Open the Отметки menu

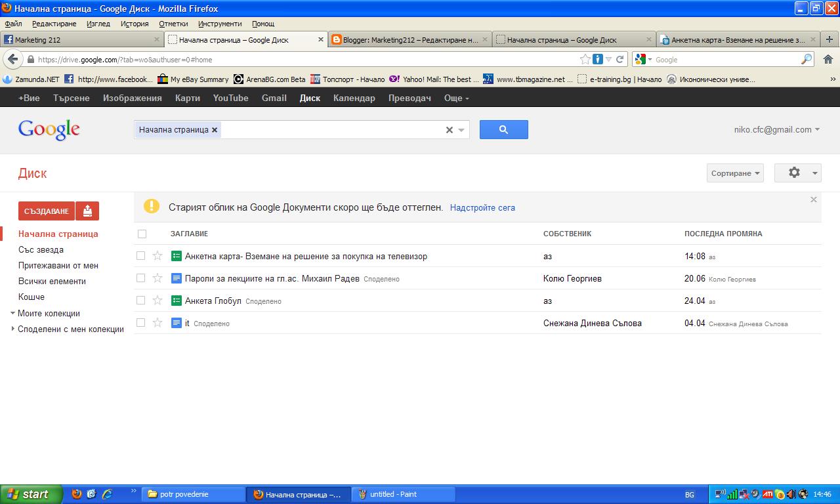(x=173, y=24)
